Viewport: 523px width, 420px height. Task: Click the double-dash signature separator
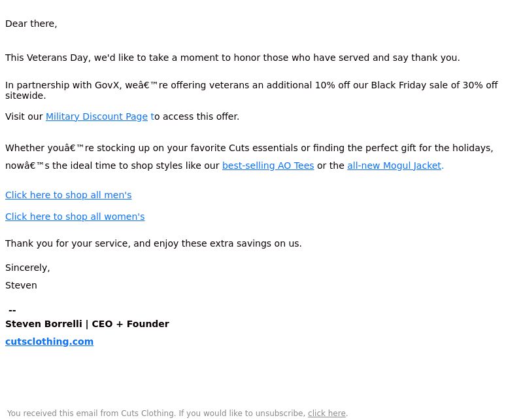tap(12, 311)
